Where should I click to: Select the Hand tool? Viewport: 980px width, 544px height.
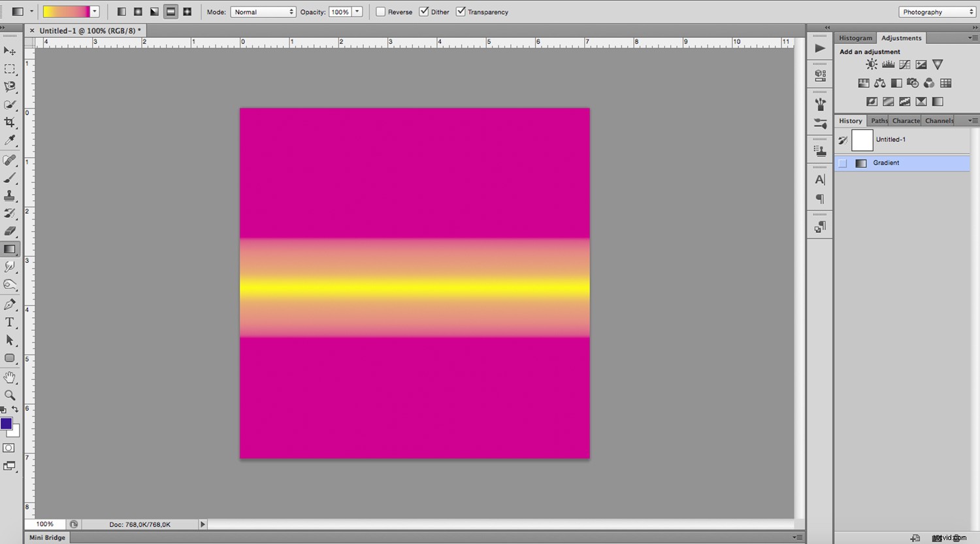[10, 377]
